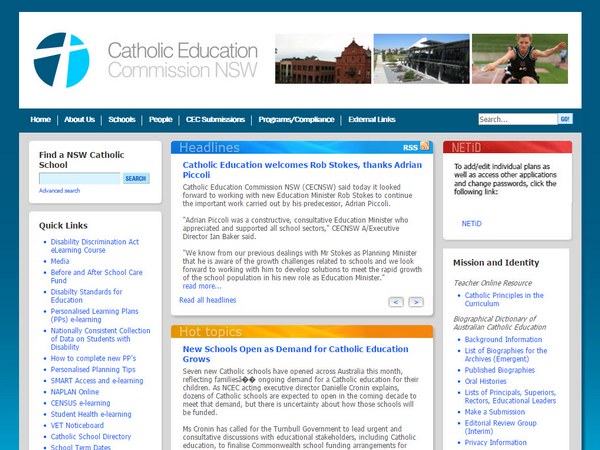Open the Advanced search link

click(59, 191)
